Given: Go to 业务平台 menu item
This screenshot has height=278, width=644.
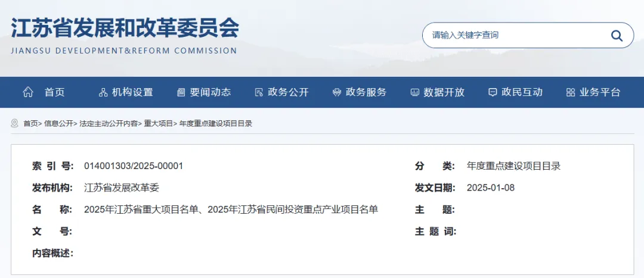Looking at the screenshot, I should [x=600, y=92].
